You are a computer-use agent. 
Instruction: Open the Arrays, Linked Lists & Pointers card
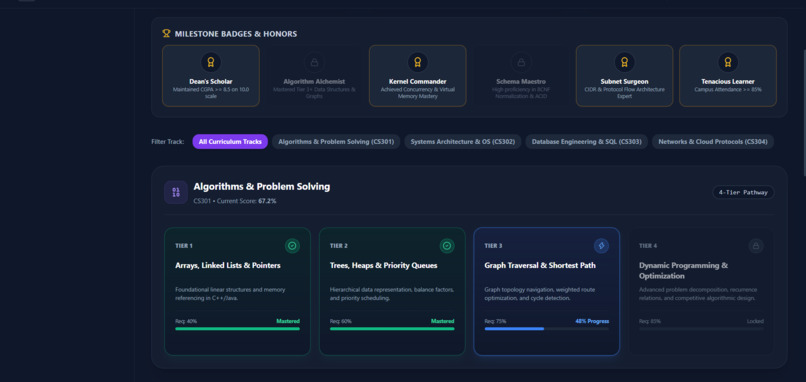pyautogui.click(x=237, y=292)
